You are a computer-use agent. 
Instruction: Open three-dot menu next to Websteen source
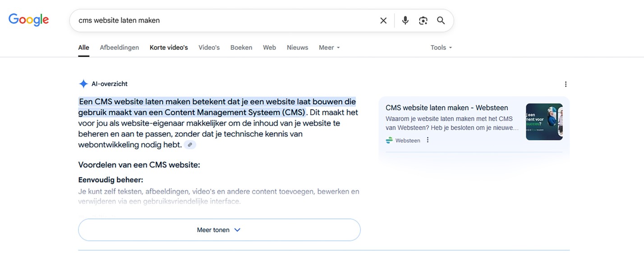point(428,140)
